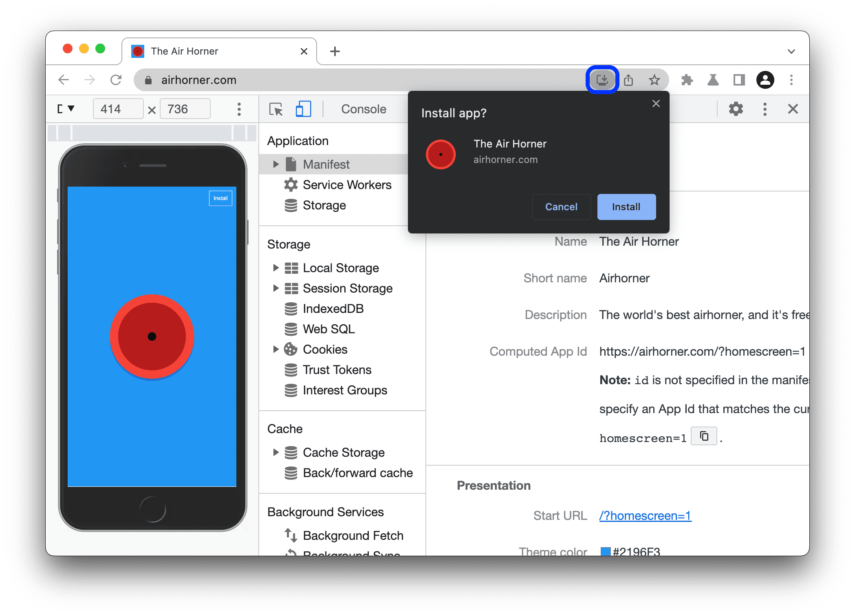Image resolution: width=855 pixels, height=616 pixels.
Task: Click the extensions puzzle icon
Action: tap(688, 79)
